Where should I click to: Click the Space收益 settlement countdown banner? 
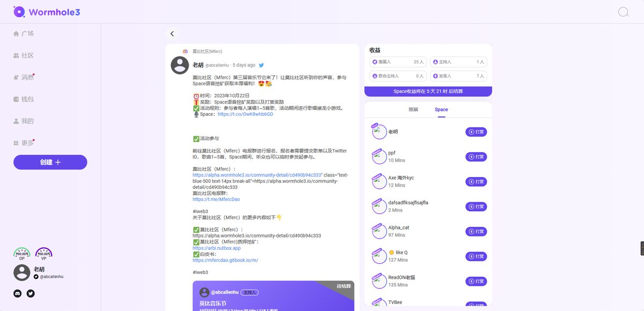click(428, 91)
